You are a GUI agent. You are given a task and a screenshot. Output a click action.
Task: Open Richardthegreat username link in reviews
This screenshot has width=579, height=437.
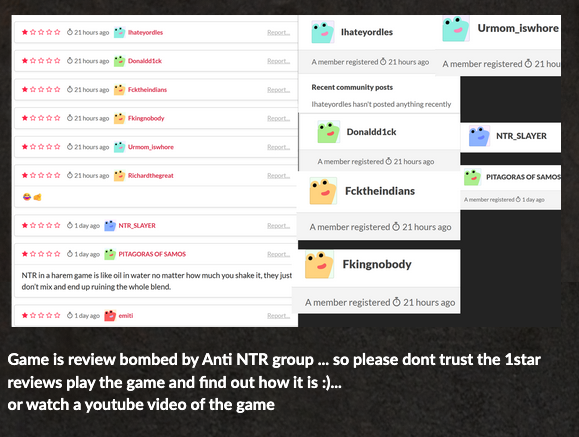151,175
